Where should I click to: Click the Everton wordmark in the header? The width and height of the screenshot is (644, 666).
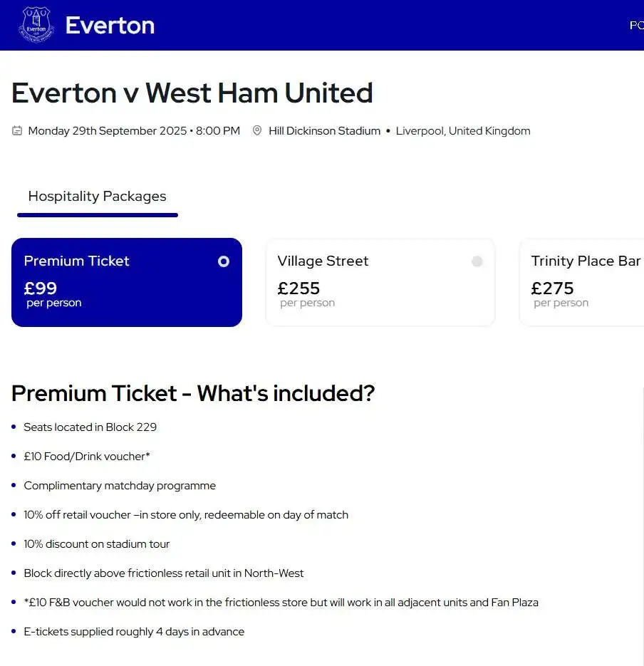[110, 26]
